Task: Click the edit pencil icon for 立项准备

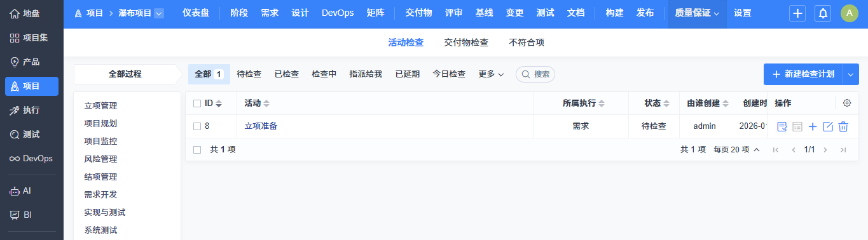Action: point(828,126)
